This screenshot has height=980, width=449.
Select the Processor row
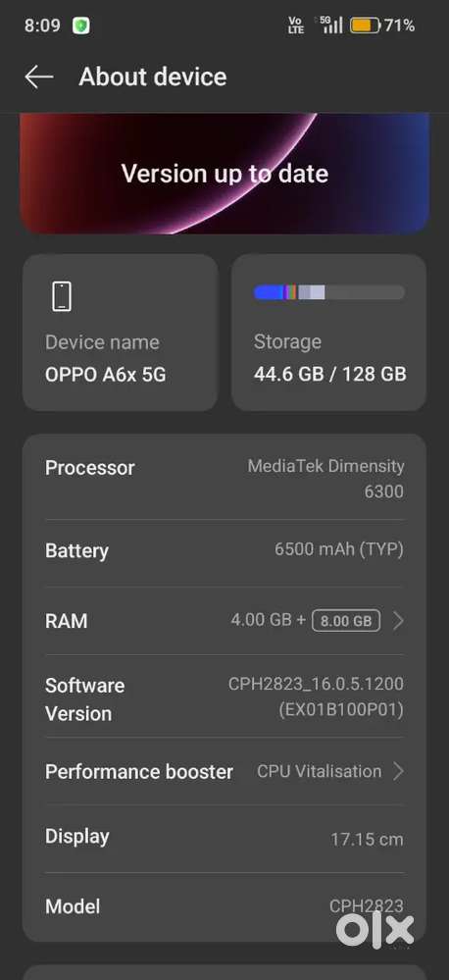coord(224,479)
